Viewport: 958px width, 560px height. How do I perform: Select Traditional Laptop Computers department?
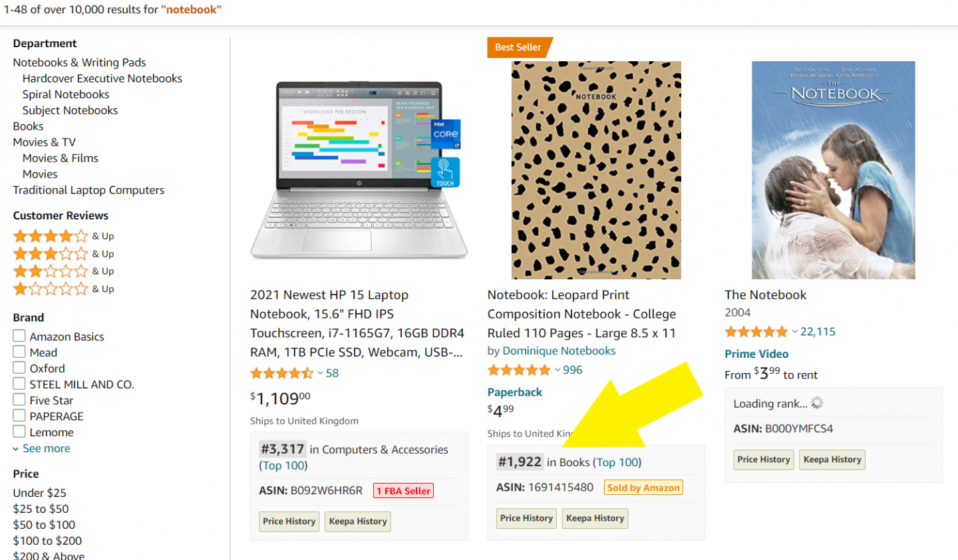[88, 190]
